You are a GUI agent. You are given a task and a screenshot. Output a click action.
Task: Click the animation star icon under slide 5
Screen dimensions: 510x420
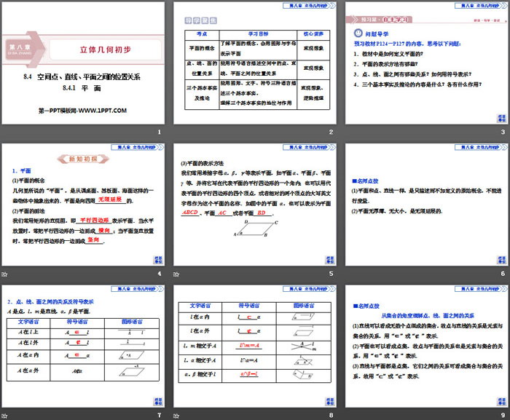click(x=176, y=274)
